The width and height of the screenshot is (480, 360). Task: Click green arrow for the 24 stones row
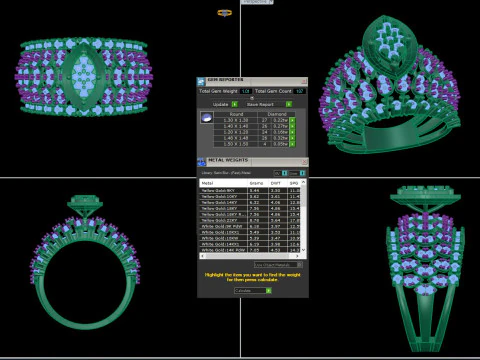click(x=292, y=132)
